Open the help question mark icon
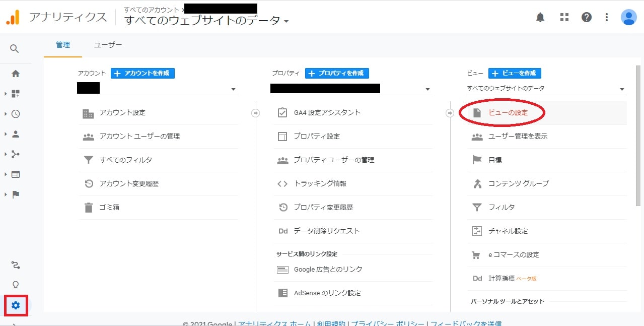The image size is (644, 326). 587,18
